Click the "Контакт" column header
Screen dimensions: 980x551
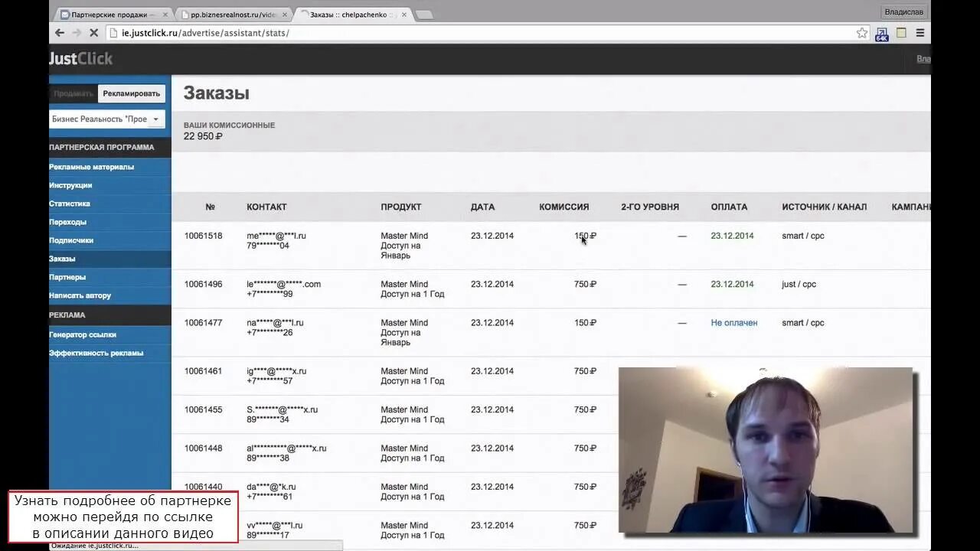click(x=266, y=207)
